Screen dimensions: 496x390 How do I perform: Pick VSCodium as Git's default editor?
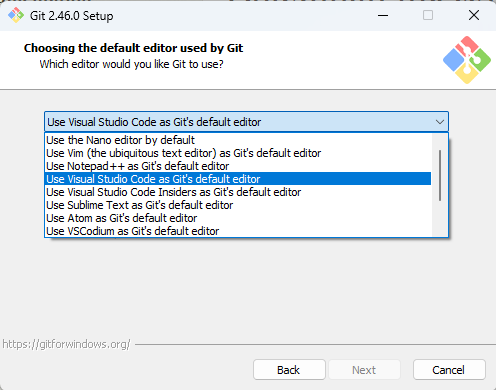pos(238,231)
